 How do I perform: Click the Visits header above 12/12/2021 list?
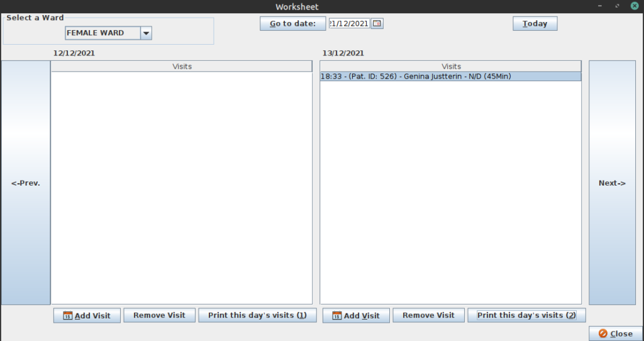click(x=182, y=66)
